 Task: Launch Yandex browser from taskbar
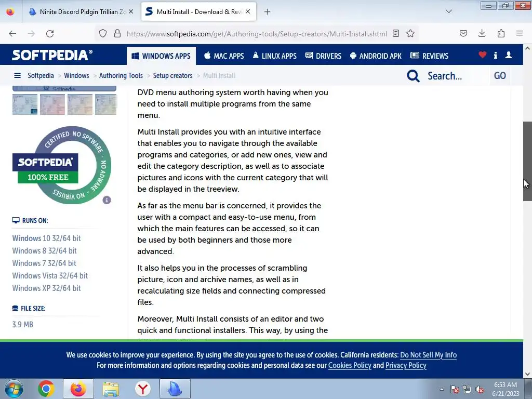point(142,389)
